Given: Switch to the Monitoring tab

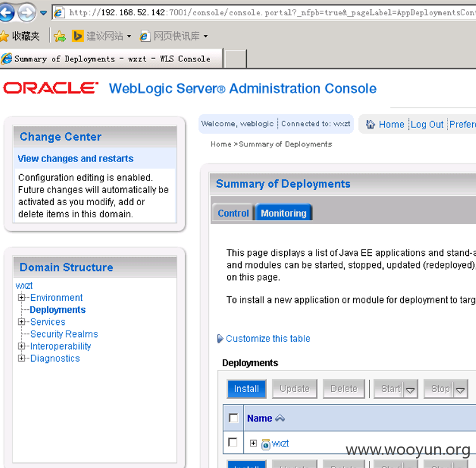Looking at the screenshot, I should [284, 213].
